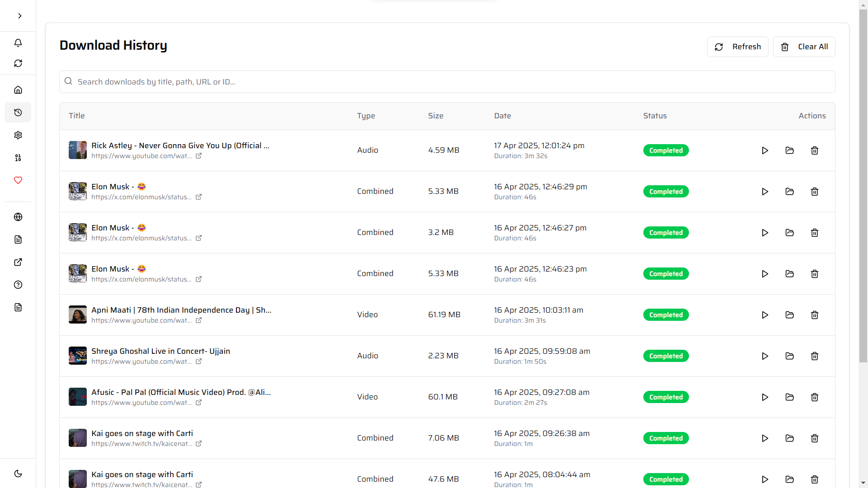Click the Clear All button
The height and width of the screenshot is (488, 868).
click(804, 47)
